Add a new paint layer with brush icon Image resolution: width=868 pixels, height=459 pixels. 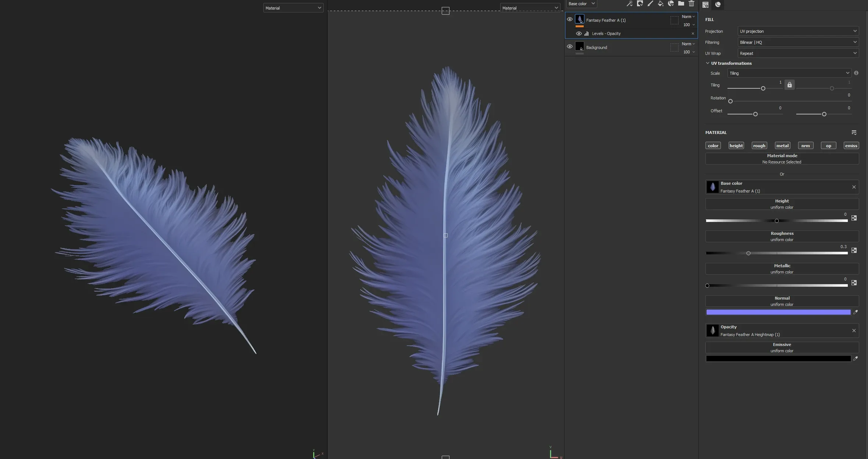[x=650, y=4]
